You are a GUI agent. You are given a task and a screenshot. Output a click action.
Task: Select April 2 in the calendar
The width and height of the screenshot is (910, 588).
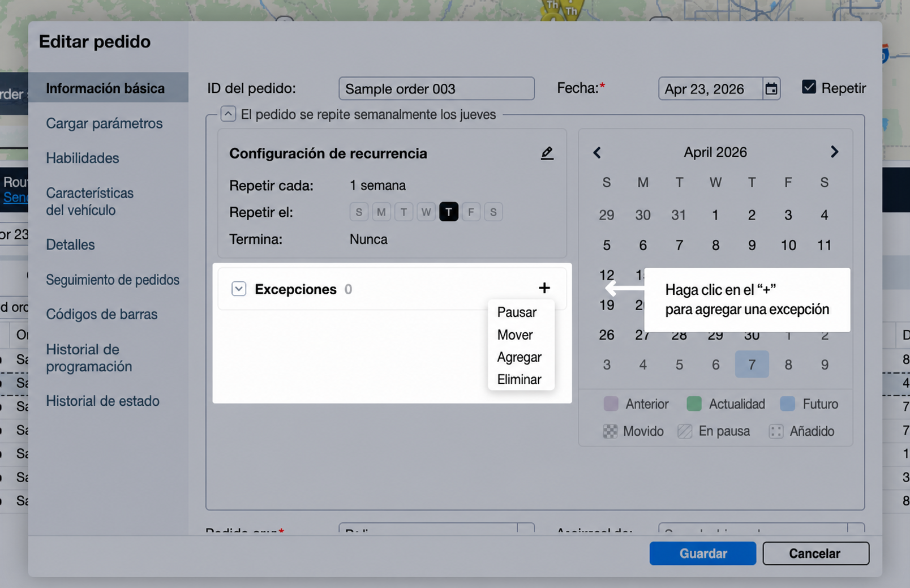(752, 215)
